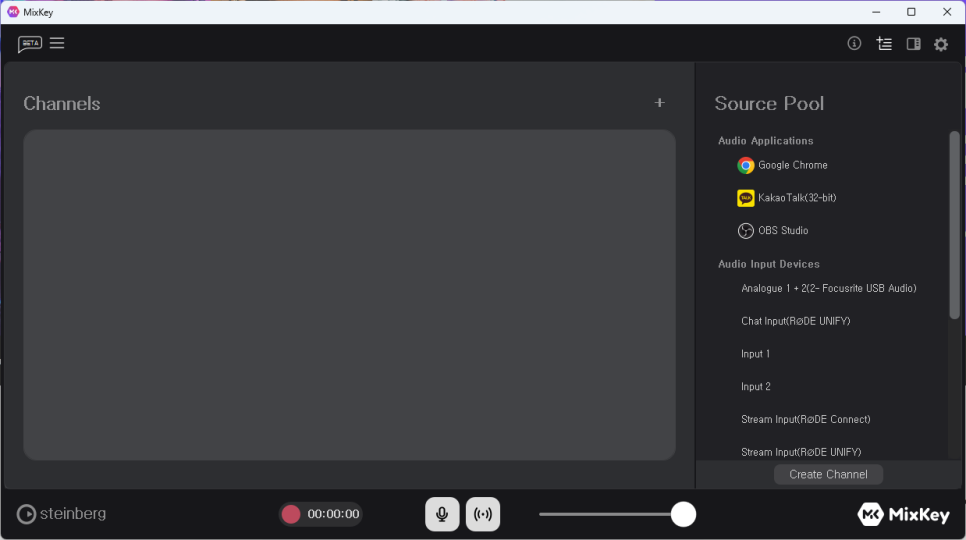Click the Steinberg logo
Image resolution: width=966 pixels, height=540 pixels.
pyautogui.click(x=61, y=514)
